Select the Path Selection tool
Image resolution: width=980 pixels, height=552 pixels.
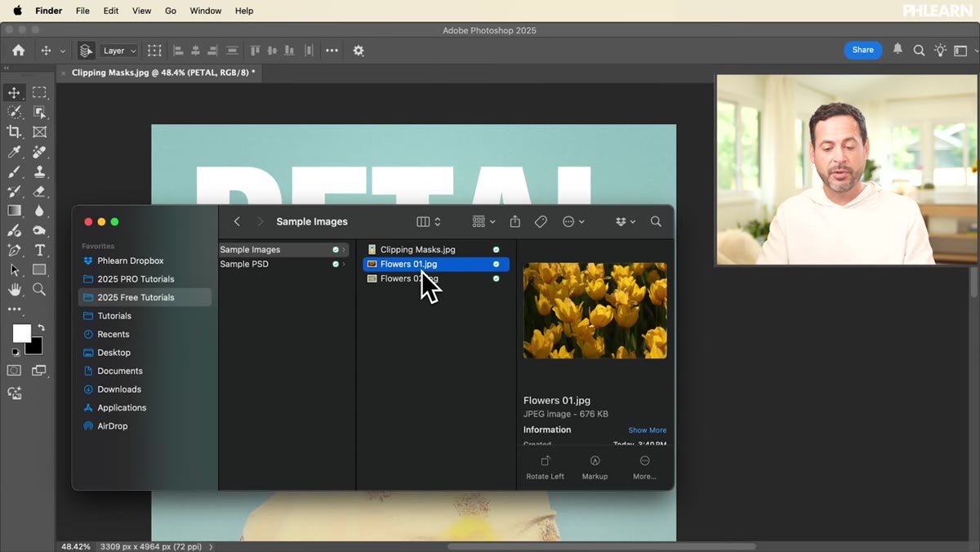14,269
